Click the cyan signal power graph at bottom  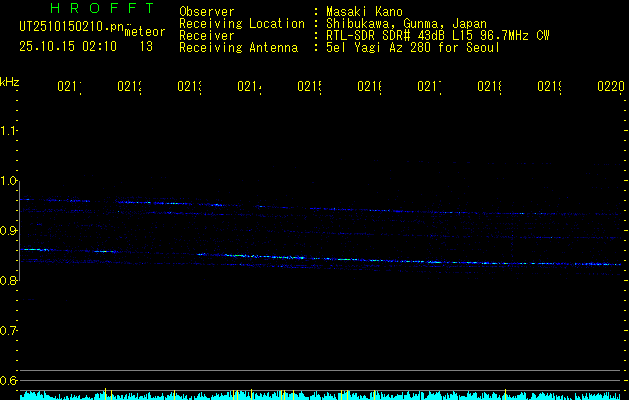pyautogui.click(x=322, y=395)
